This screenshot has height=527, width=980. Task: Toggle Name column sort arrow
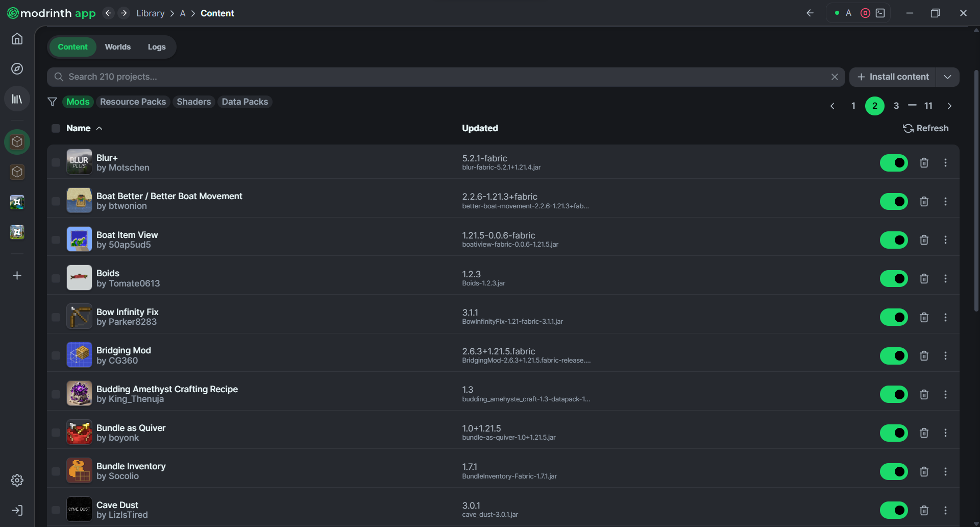point(100,128)
